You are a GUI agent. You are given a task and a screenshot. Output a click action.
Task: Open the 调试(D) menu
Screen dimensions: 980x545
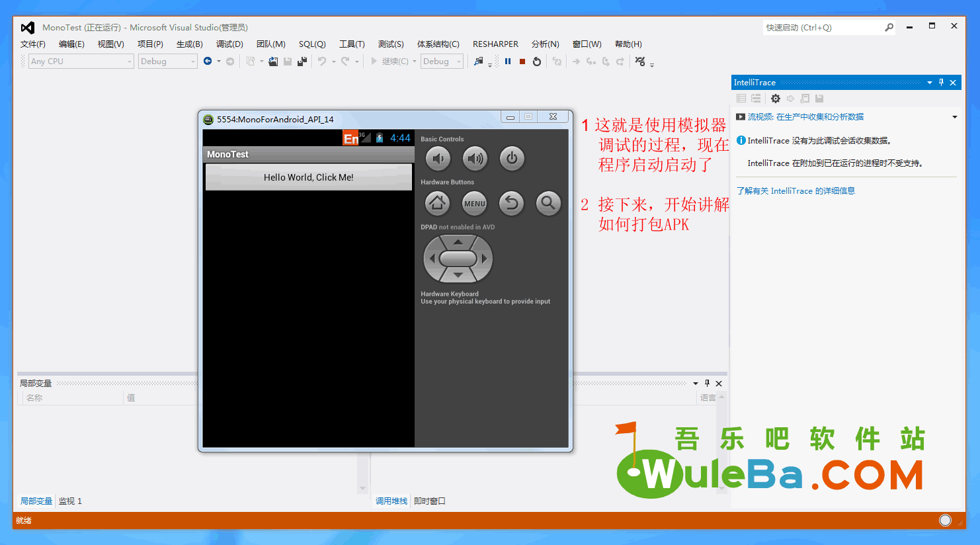tap(229, 44)
